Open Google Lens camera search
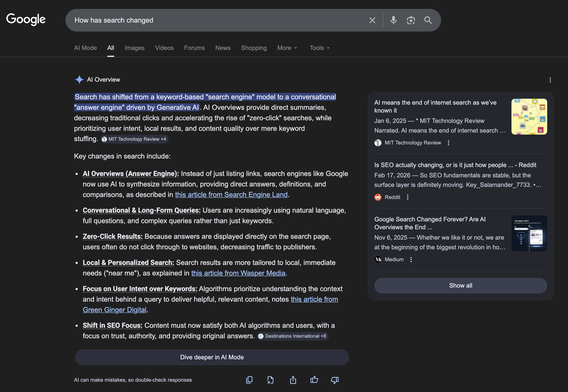568x392 pixels. pos(411,20)
